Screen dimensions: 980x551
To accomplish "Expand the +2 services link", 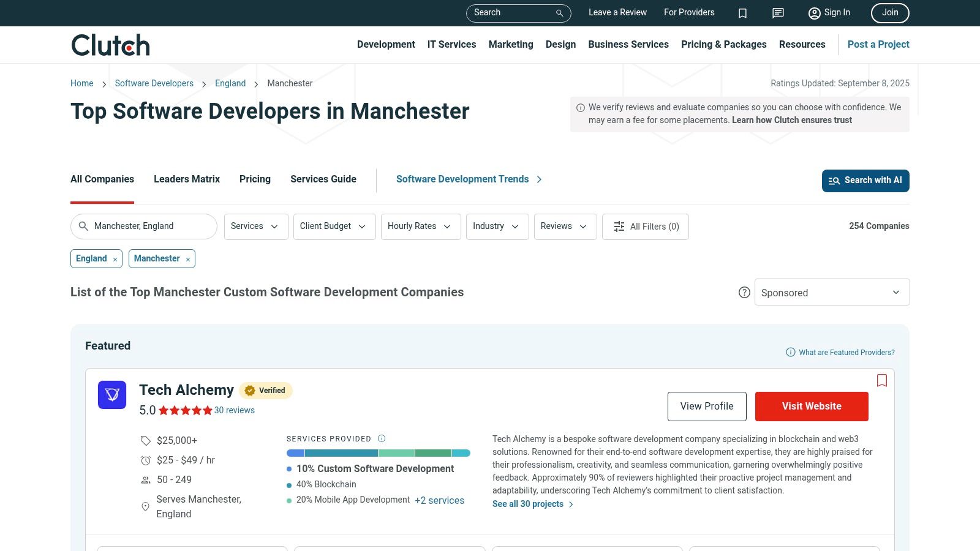I will [439, 501].
